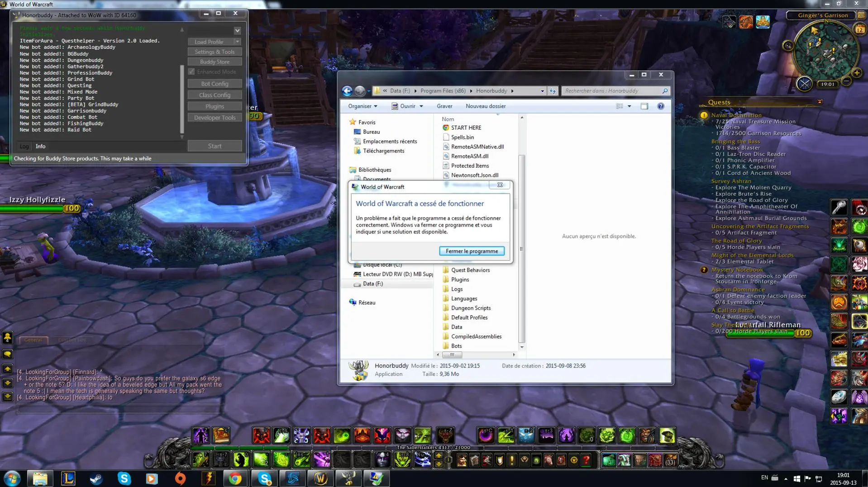This screenshot has width=868, height=487.
Task: Open League of Legends from taskbar
Action: (68, 478)
